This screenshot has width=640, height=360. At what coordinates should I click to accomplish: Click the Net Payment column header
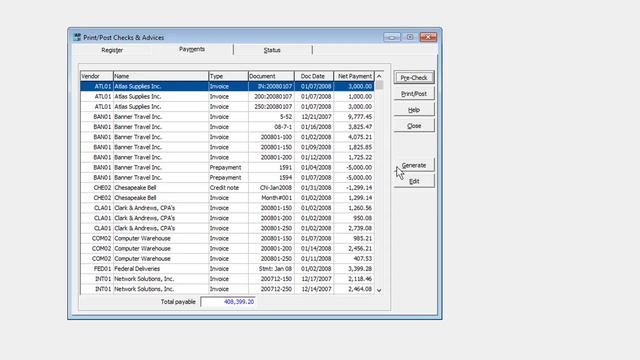click(354, 76)
